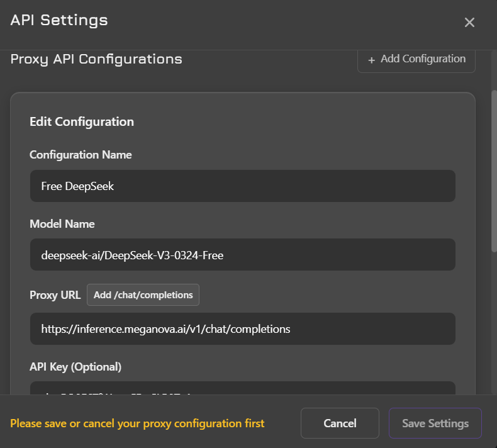Click the Configuration Name label
Viewport: 497px width, 448px height.
pos(81,155)
